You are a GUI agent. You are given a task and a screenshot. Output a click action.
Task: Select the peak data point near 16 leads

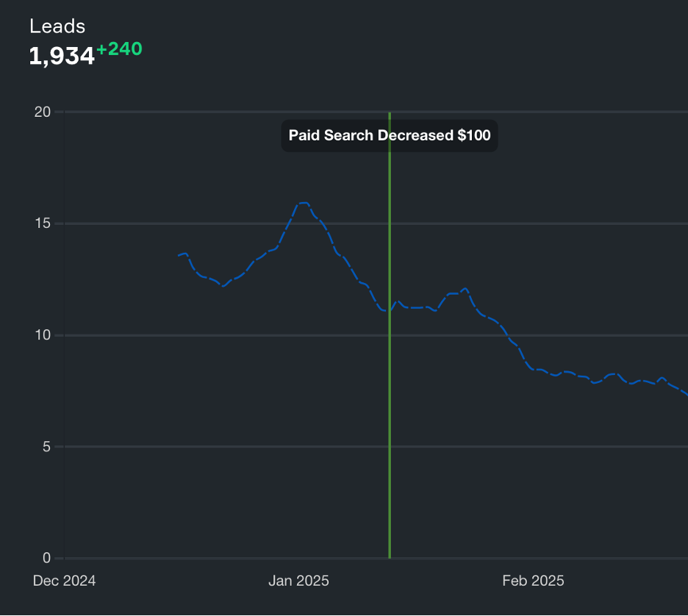(x=304, y=204)
